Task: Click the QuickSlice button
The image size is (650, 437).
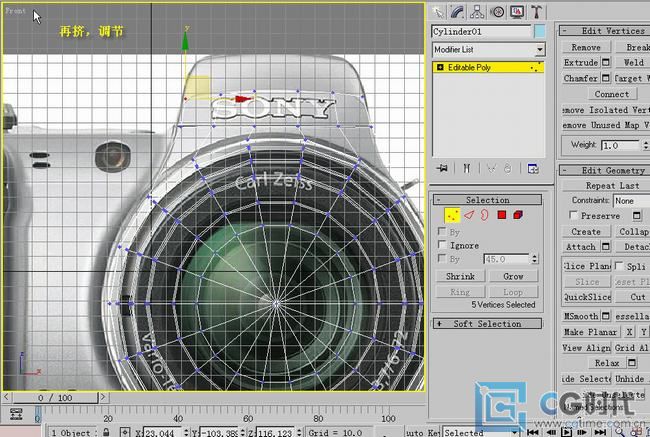Action: pyautogui.click(x=587, y=297)
